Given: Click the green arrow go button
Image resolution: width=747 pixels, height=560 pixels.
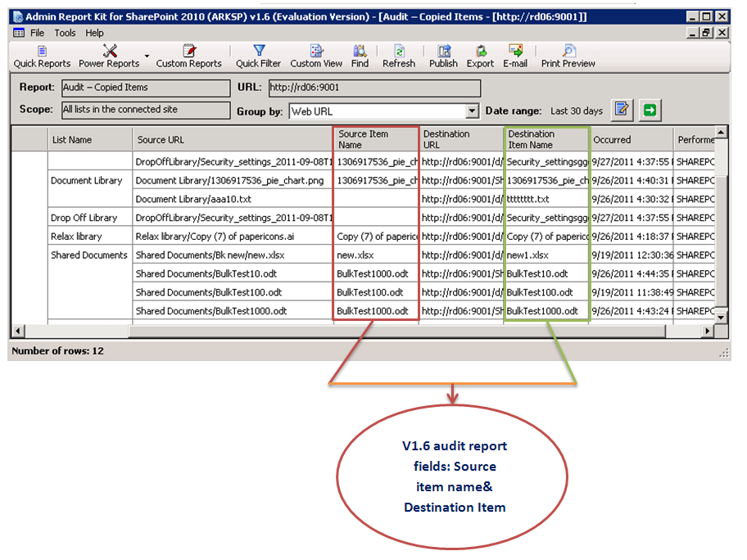Looking at the screenshot, I should click(x=650, y=110).
